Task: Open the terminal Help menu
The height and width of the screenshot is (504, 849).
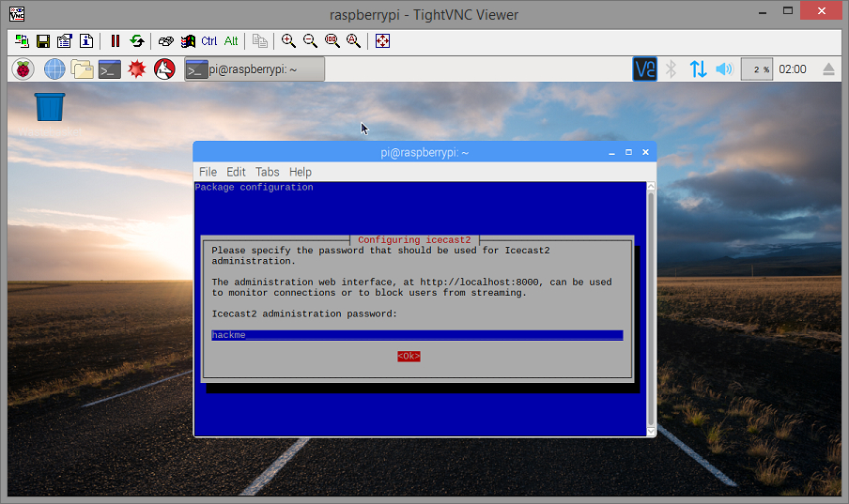Action: (x=300, y=172)
